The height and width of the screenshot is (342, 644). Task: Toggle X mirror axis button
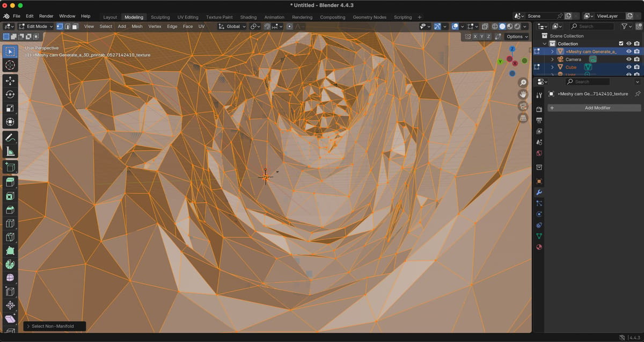pos(475,37)
